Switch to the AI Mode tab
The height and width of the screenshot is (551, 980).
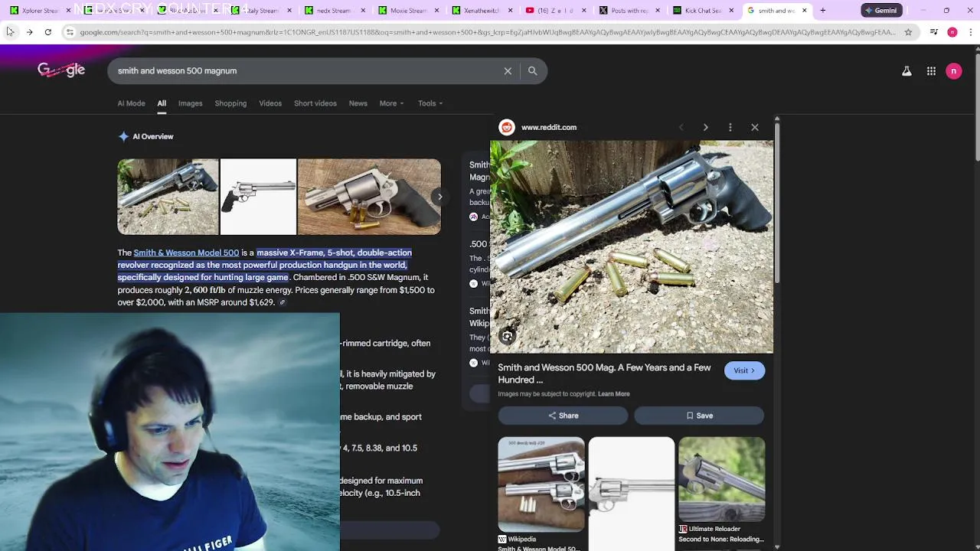(x=131, y=103)
